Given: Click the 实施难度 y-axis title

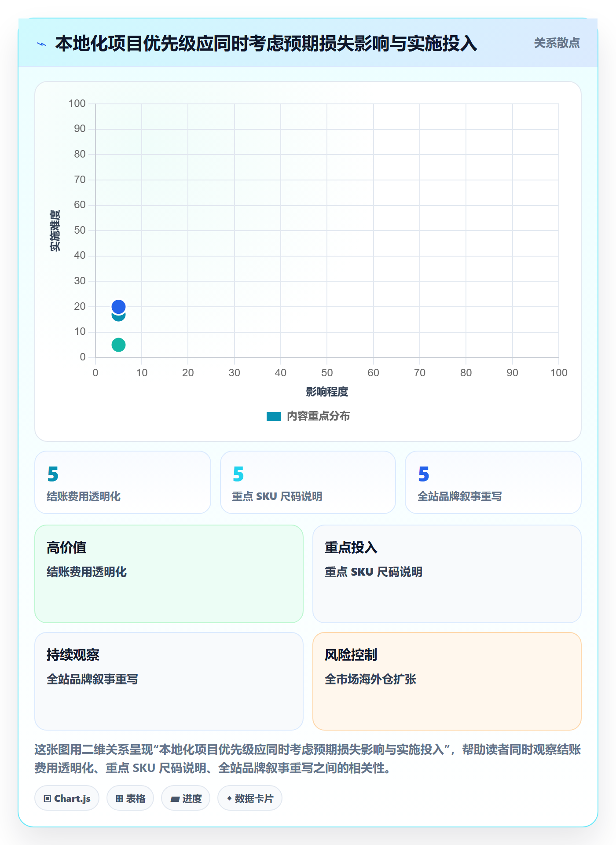Looking at the screenshot, I should point(55,230).
